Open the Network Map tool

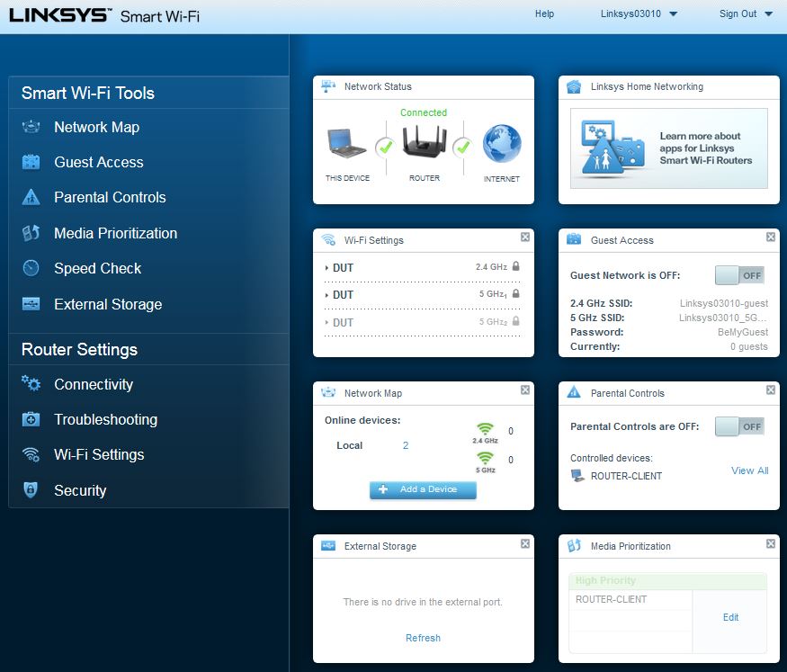pyautogui.click(x=97, y=127)
